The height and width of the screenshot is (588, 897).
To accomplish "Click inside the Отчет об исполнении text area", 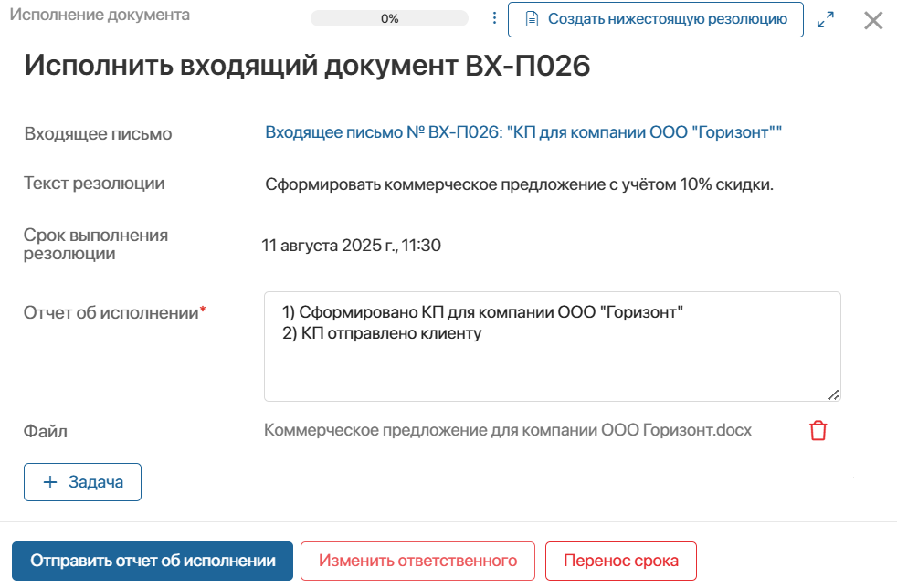I will tap(552, 347).
